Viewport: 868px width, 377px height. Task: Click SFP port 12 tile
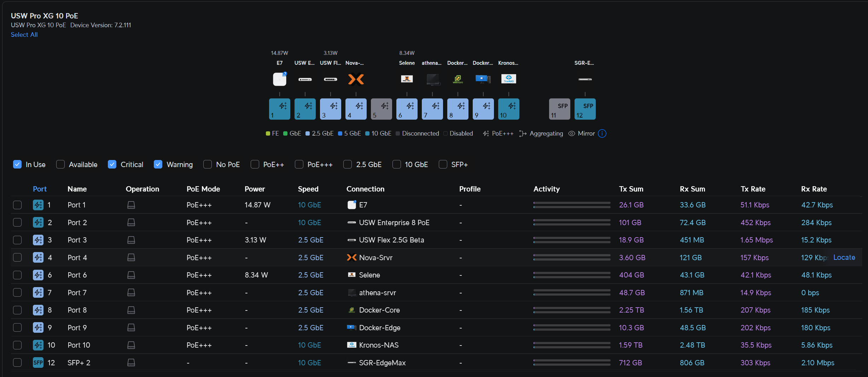585,109
